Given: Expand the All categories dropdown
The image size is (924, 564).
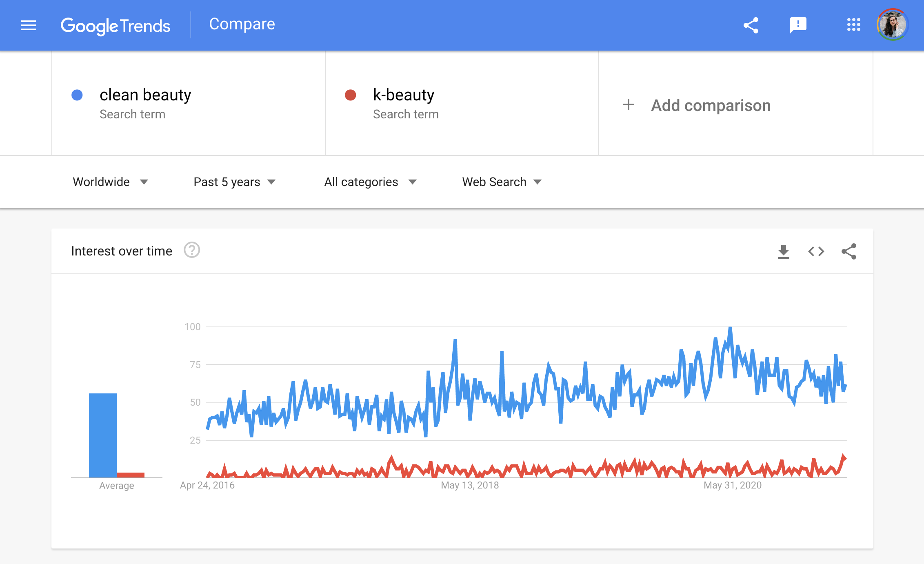Looking at the screenshot, I should pos(370,182).
